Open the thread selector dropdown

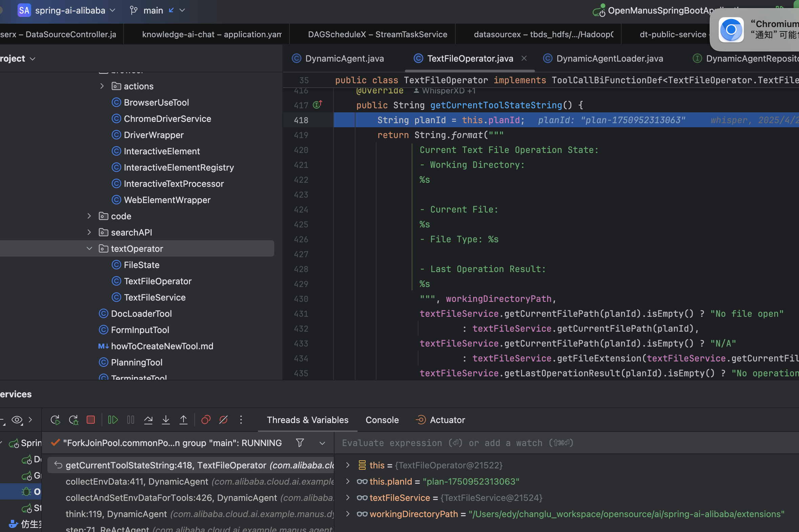pos(322,443)
